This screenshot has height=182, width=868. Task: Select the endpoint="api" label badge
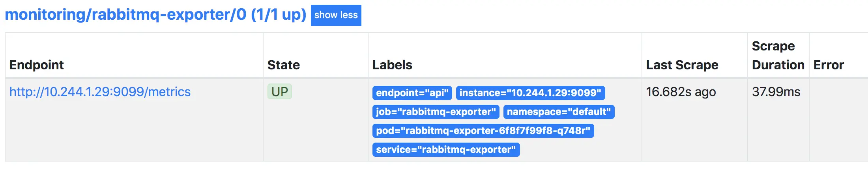pos(412,93)
